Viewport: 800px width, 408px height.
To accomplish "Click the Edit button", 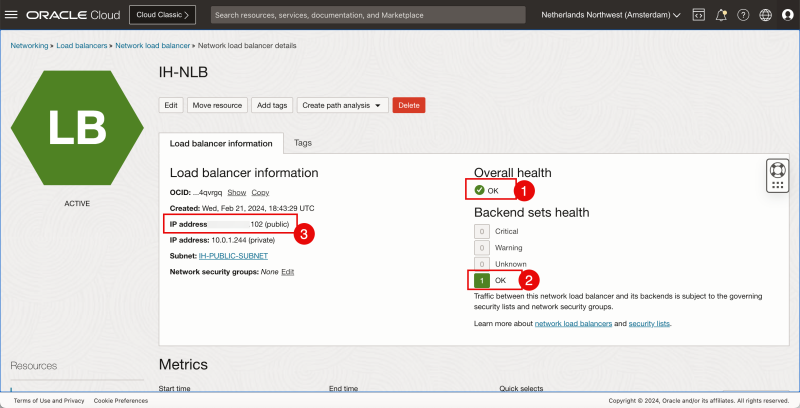I will [171, 105].
